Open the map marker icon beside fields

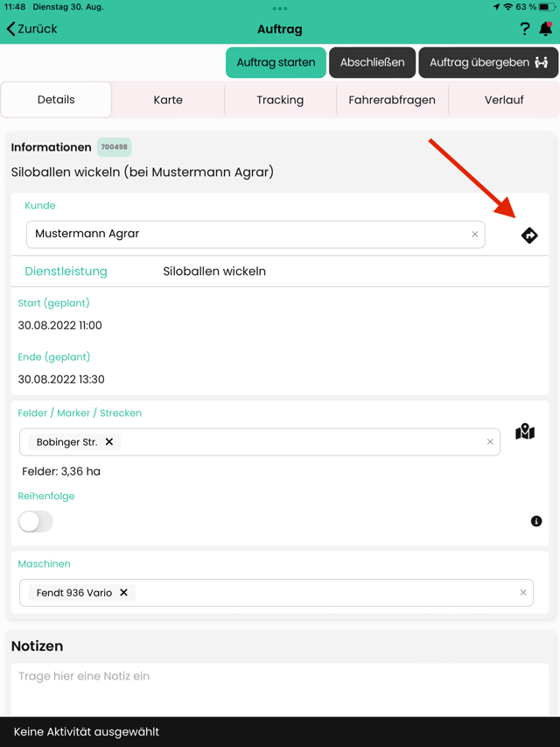(x=525, y=432)
